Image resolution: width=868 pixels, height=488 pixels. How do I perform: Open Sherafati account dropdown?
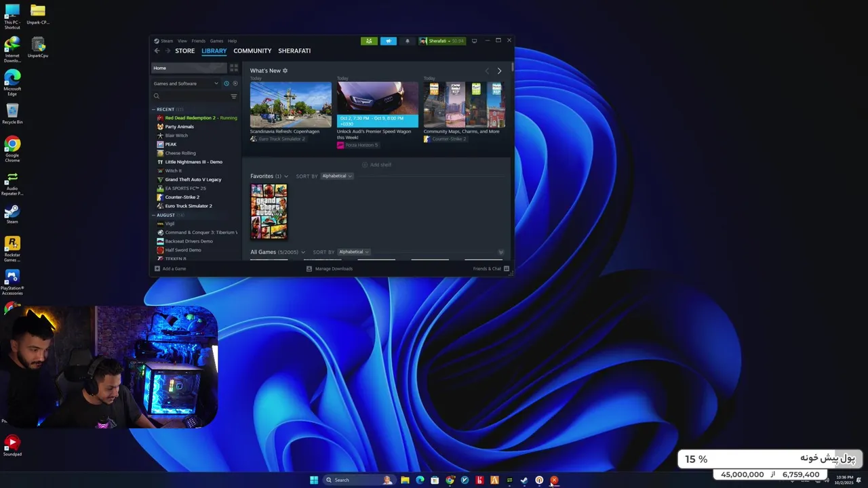[x=442, y=41]
